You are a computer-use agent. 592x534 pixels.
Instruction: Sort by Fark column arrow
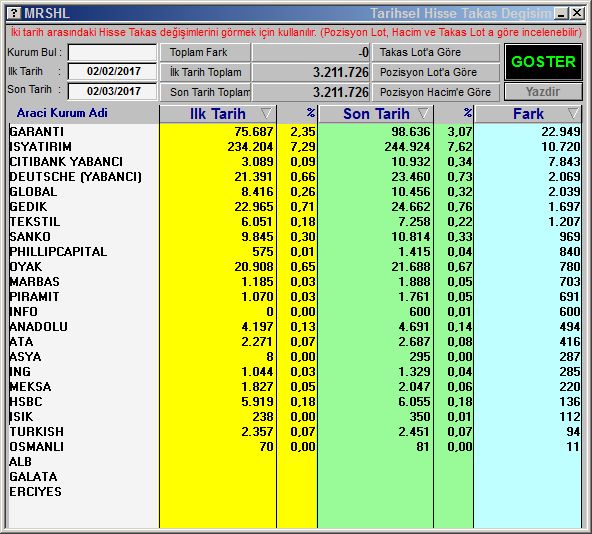click(573, 113)
